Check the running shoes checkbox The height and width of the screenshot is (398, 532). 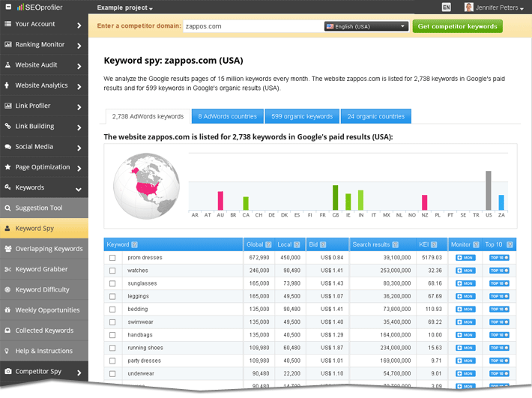coord(112,348)
